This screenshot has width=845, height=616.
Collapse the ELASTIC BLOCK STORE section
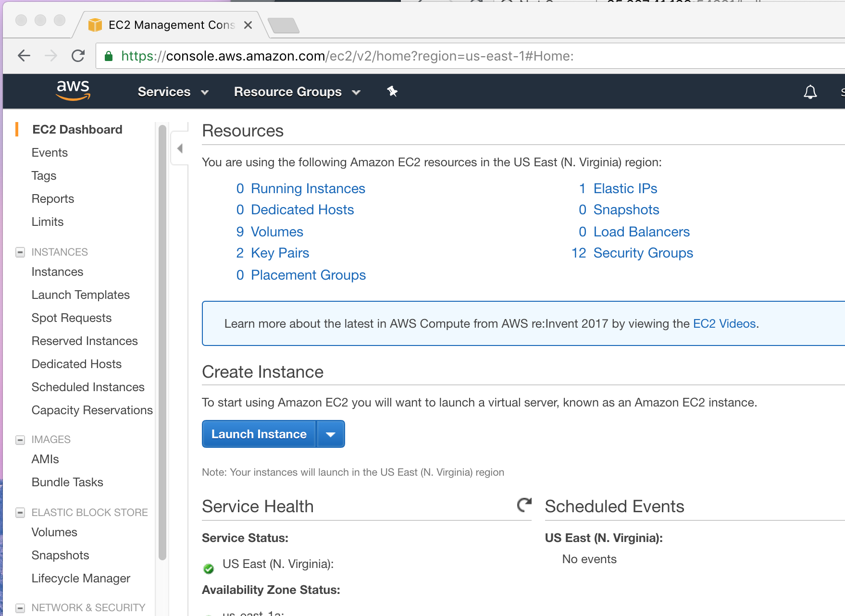click(20, 513)
